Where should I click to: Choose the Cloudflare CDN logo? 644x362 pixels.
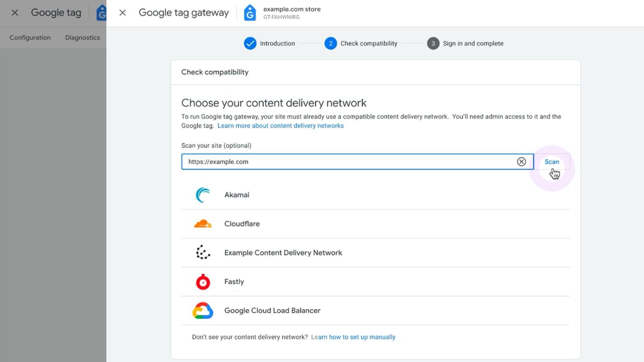(x=203, y=224)
